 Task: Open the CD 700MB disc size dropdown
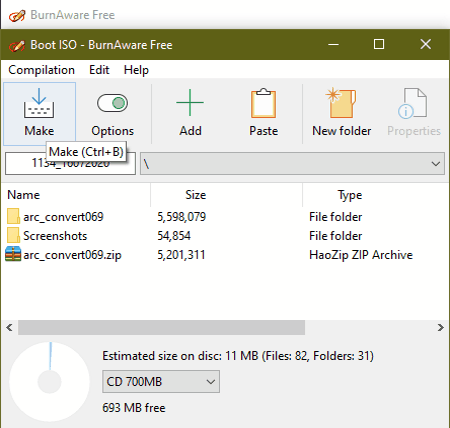coord(161,382)
